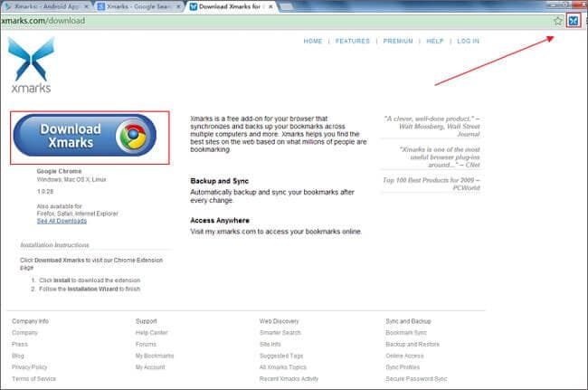Image resolution: width=588 pixels, height=390 pixels.
Task: Open Bookmark Sync footer link
Action: [406, 333]
